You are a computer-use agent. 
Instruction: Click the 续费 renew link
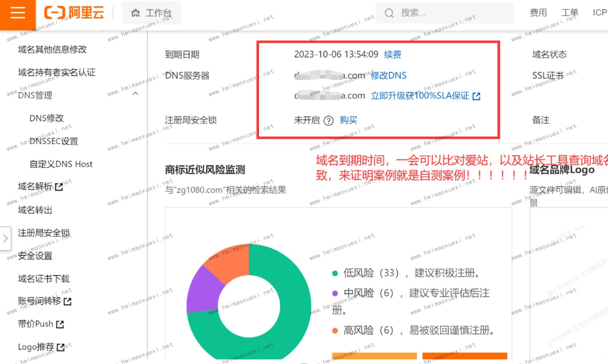[x=392, y=55]
